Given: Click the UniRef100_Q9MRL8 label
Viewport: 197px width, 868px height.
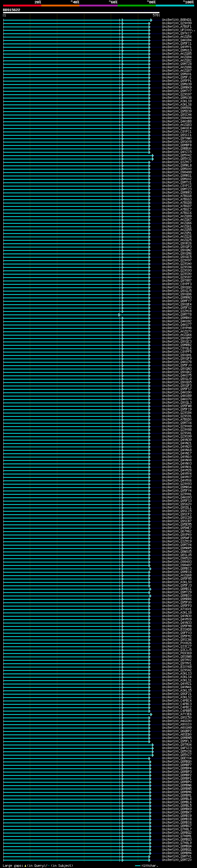Looking at the screenshot, I should 176,165.
